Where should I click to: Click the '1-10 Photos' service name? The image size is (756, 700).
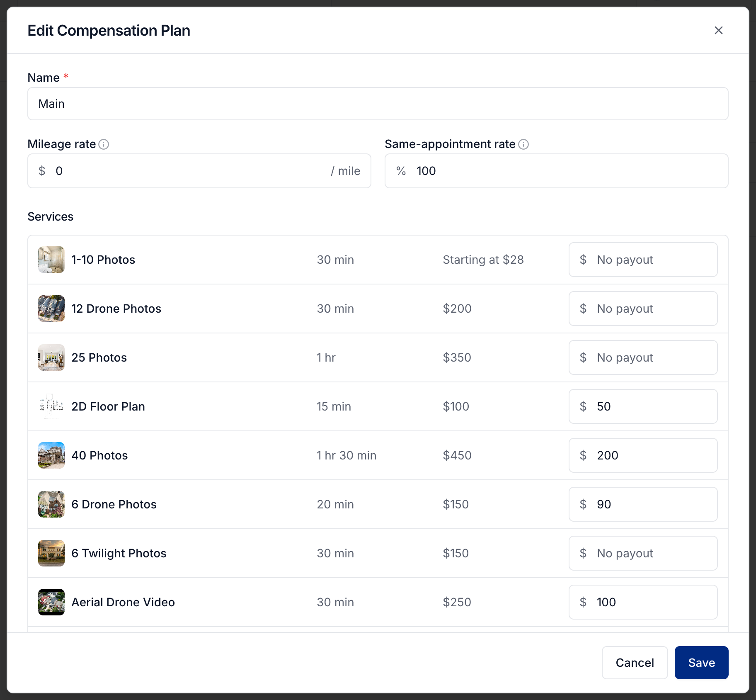coord(103,260)
